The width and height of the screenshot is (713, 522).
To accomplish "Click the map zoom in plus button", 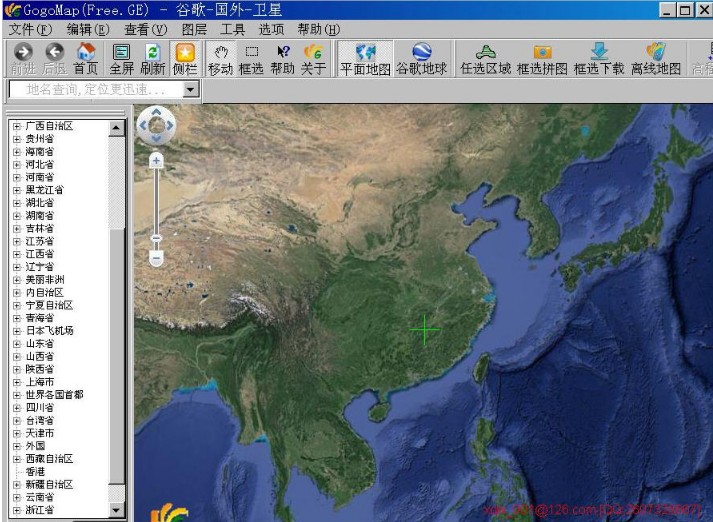I will 156,160.
